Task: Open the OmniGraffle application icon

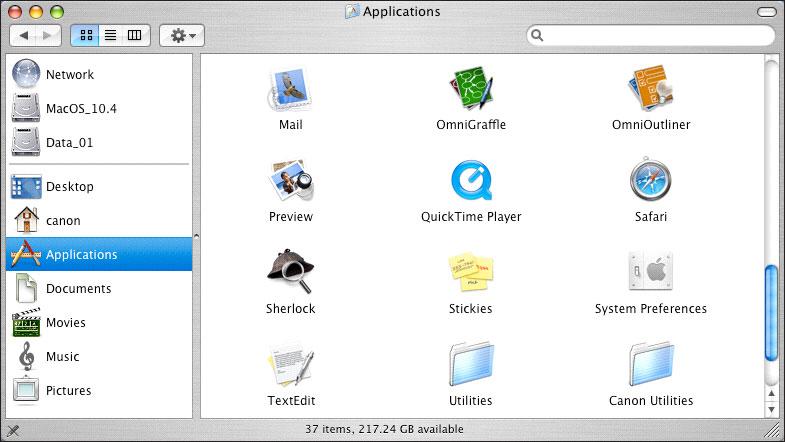Action: point(471,89)
